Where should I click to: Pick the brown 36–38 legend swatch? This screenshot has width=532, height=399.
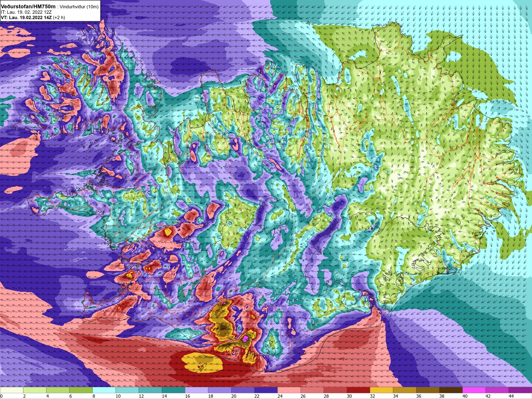428,390
